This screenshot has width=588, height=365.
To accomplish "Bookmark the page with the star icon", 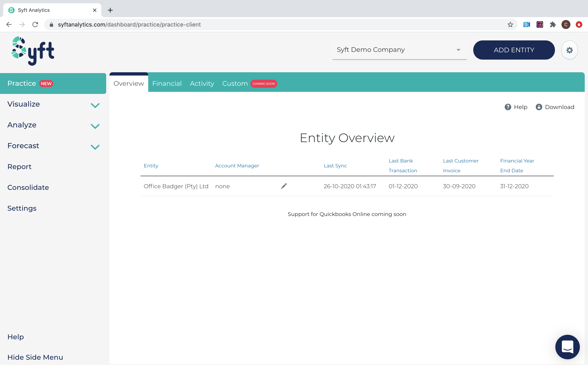I will [510, 24].
